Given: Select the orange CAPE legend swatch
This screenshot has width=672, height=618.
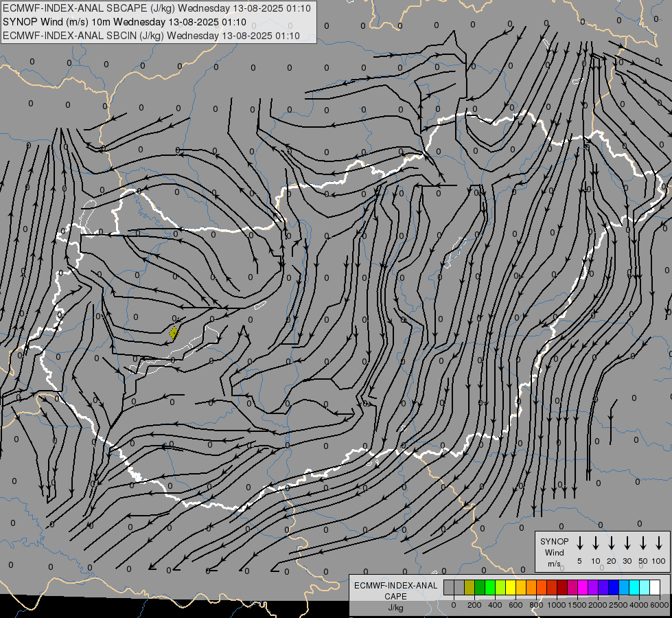Looking at the screenshot, I should pos(531,588).
